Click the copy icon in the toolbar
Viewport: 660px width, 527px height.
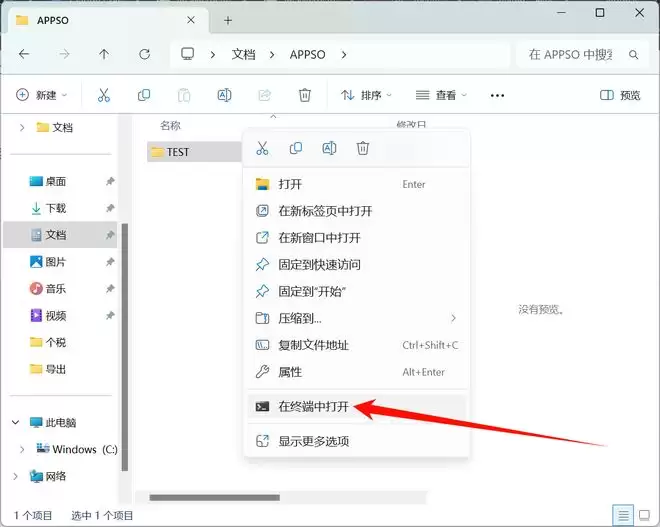click(x=144, y=95)
